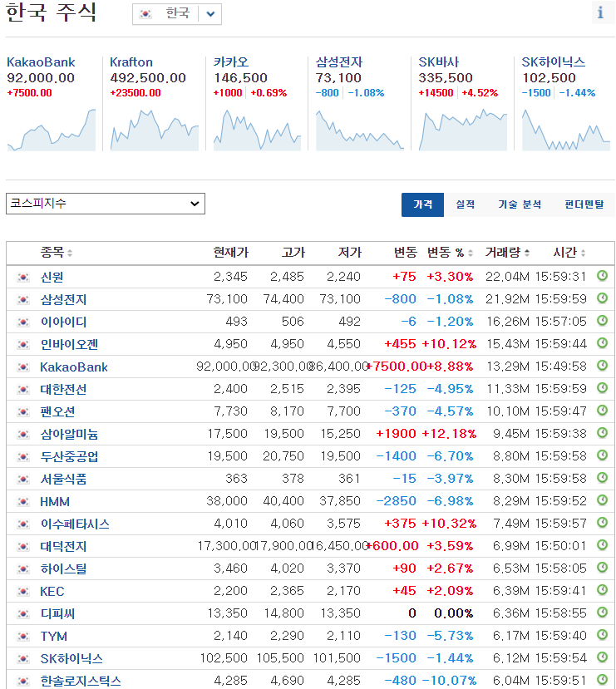The height and width of the screenshot is (689, 616).
Task: Click the info icon at top right
Action: pyautogui.click(x=603, y=12)
